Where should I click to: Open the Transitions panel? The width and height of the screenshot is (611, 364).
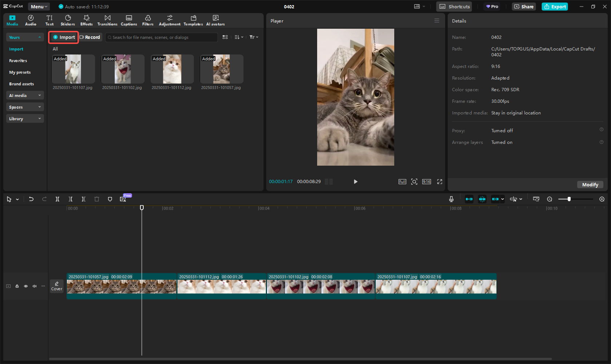pos(107,20)
